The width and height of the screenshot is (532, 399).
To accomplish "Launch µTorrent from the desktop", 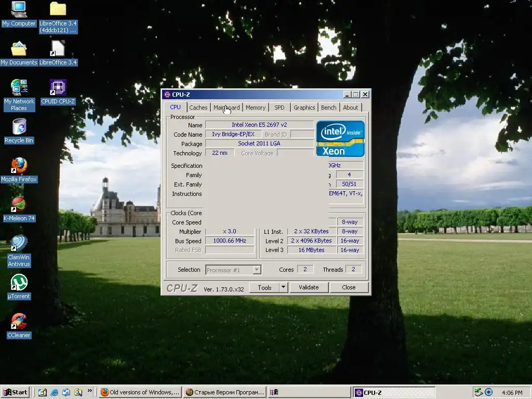I will (x=19, y=287).
